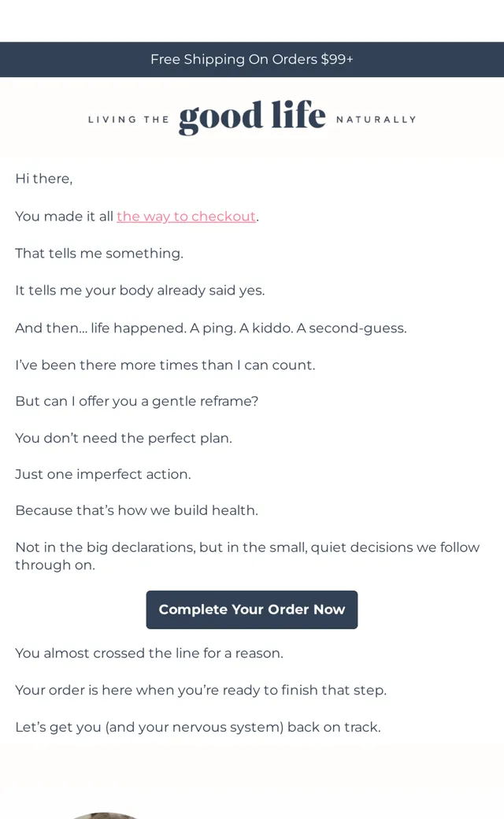Open the 'the way to checkout' link
Screen dimensions: 504x819
click(186, 217)
